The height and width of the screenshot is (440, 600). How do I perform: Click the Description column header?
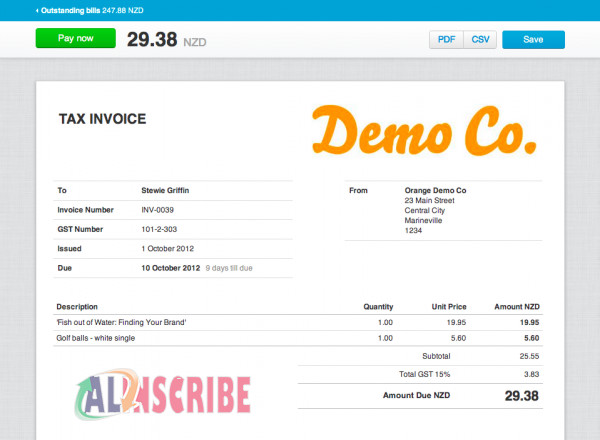coord(77,306)
